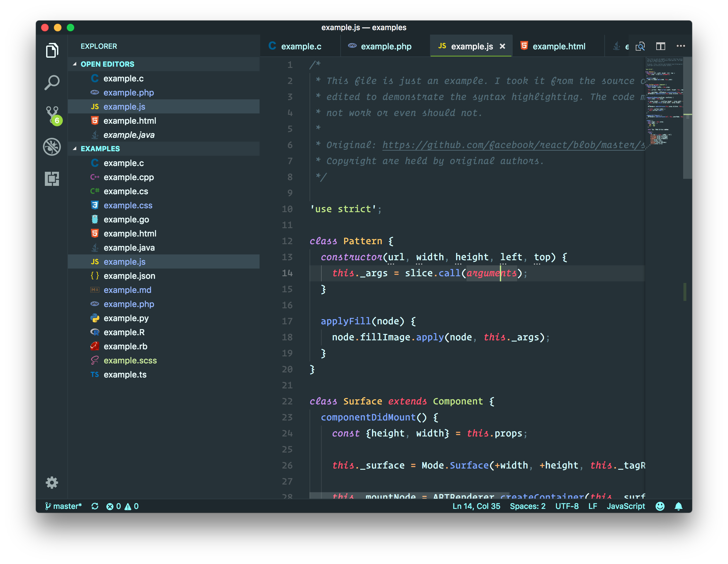Click synchronize changes icon in status bar

(95, 506)
